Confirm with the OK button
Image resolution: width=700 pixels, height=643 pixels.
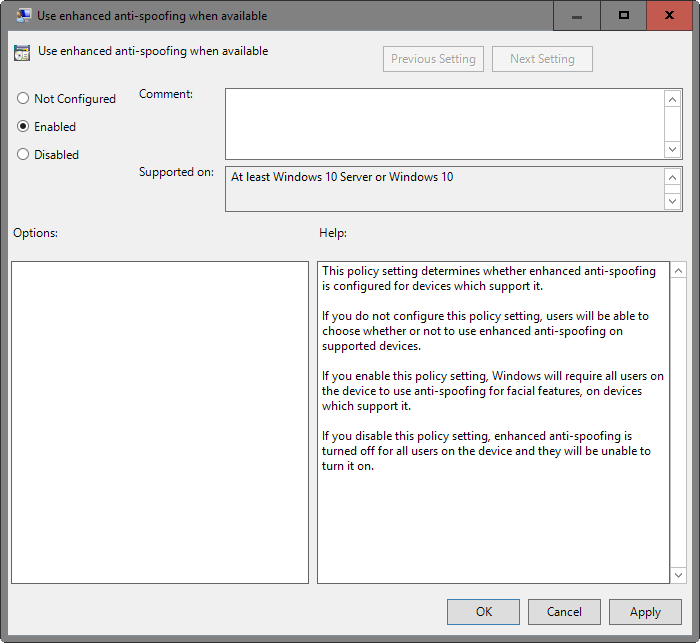483,612
